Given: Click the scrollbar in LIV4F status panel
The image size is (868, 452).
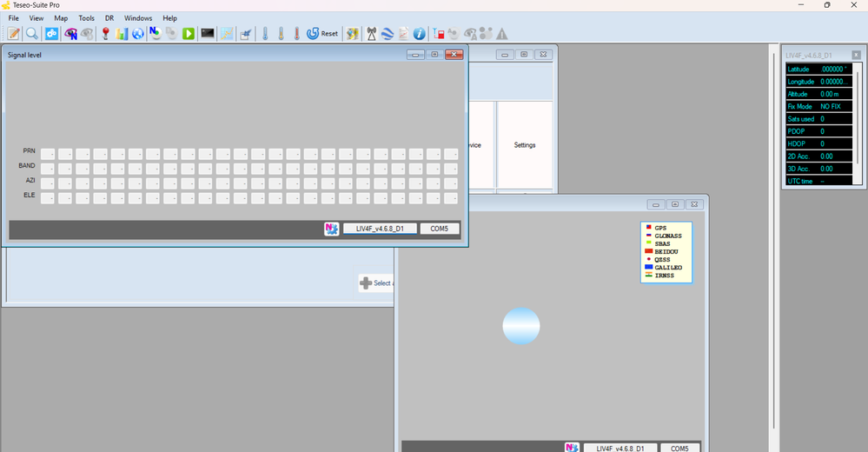Looking at the screenshot, I should pyautogui.click(x=858, y=123).
